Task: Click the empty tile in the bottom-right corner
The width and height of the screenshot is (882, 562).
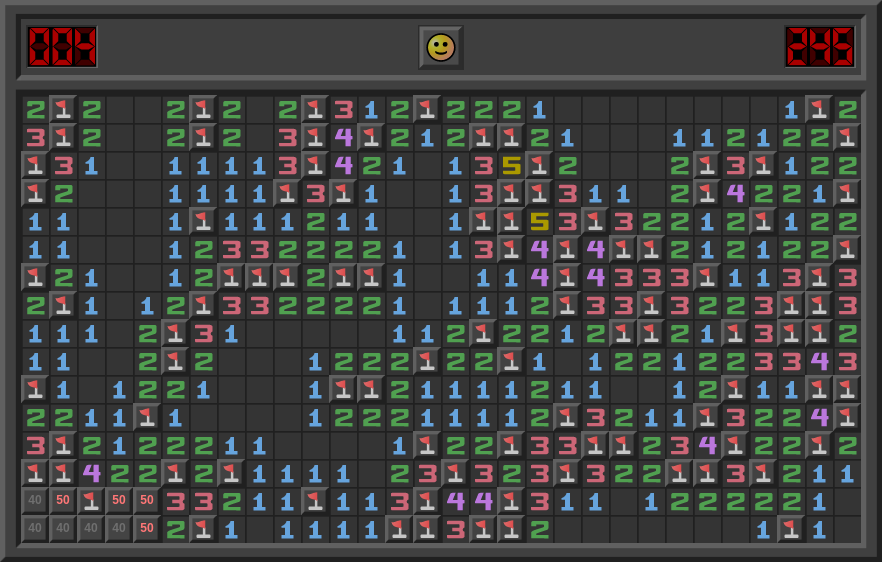Action: [848, 529]
